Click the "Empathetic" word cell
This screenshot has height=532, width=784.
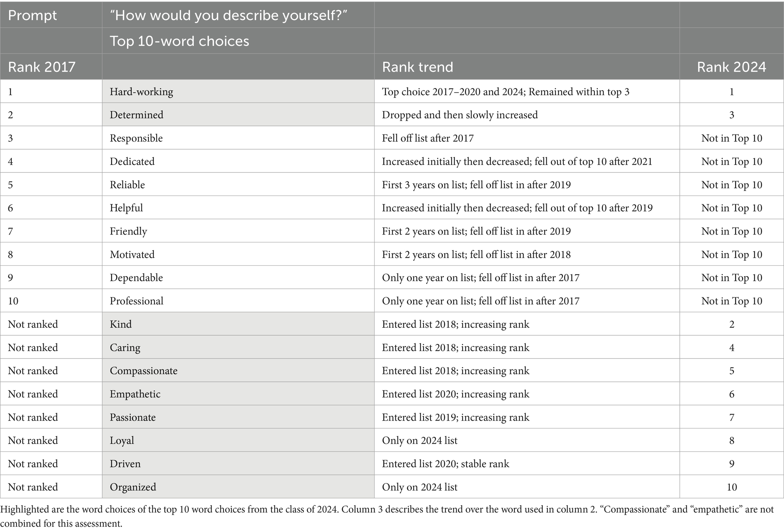click(x=135, y=394)
